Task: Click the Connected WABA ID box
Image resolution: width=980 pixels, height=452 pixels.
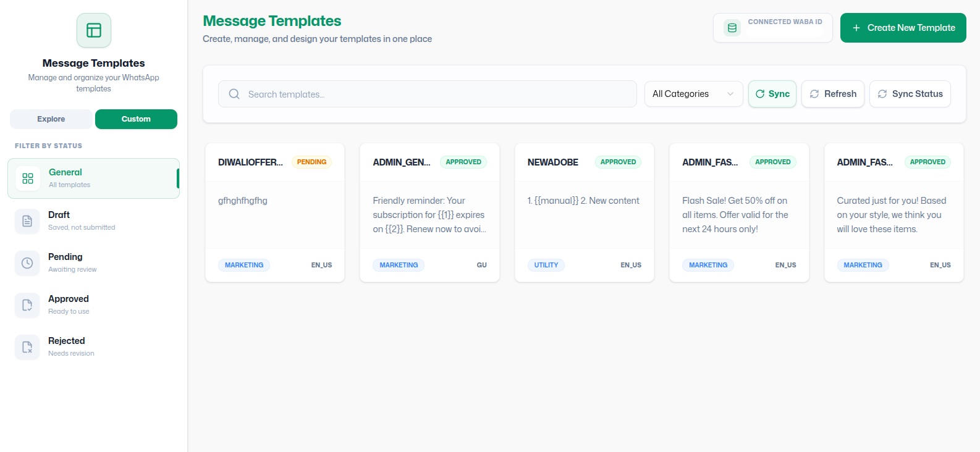Action: [x=773, y=28]
